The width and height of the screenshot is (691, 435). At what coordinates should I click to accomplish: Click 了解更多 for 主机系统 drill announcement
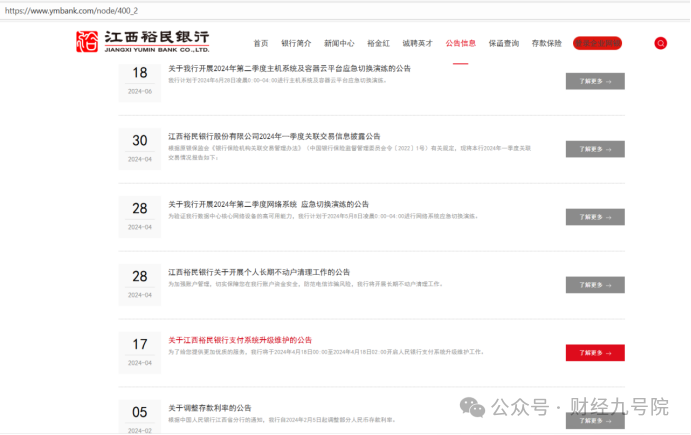(x=595, y=81)
